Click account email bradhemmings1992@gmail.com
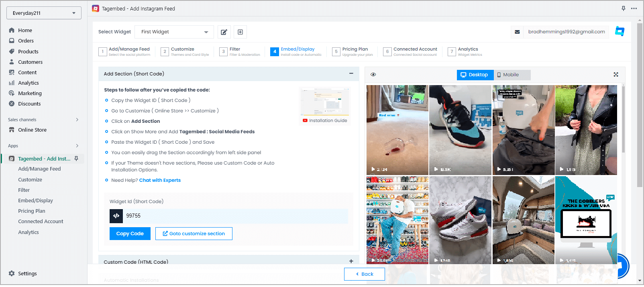The image size is (644, 287). pyautogui.click(x=567, y=32)
